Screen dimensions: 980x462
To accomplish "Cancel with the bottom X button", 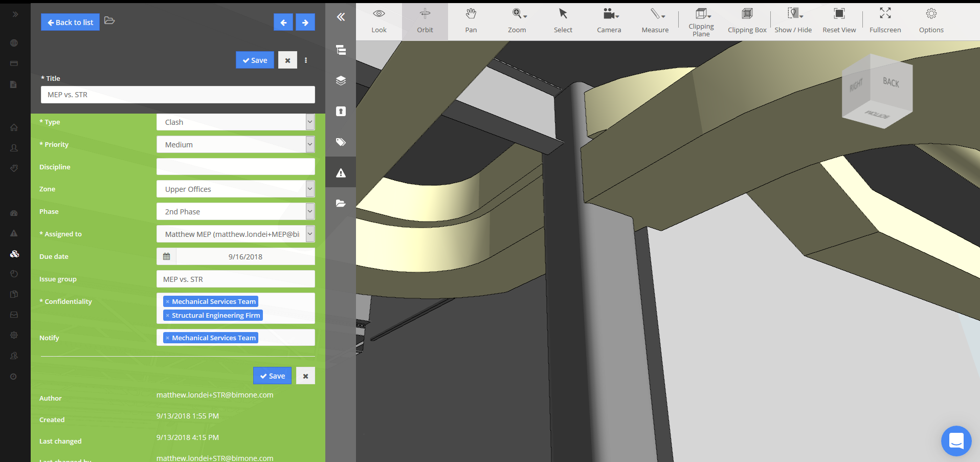I will [305, 376].
